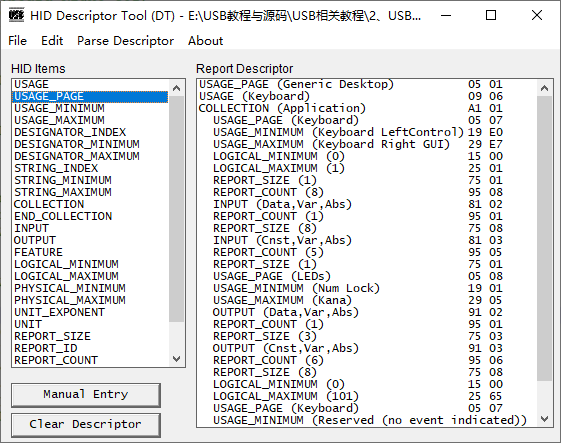
Task: Click the HID Items scrollbar thumb
Action: point(176,209)
